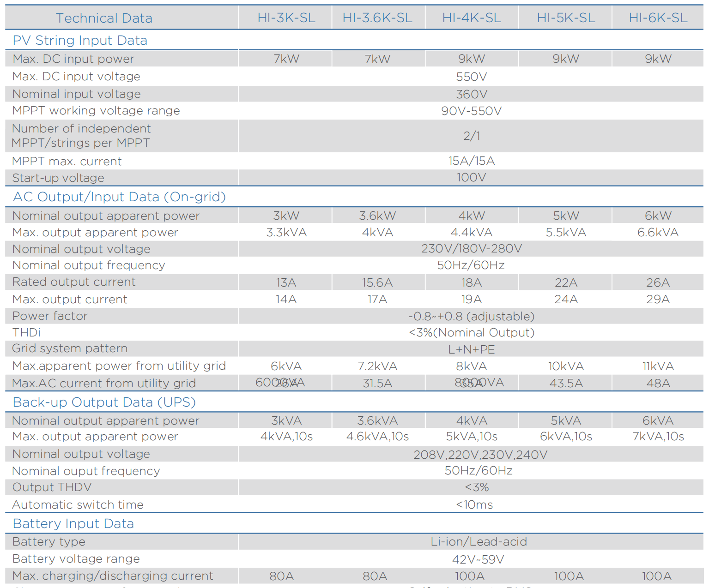
Task: Click the 26A rated output current
Action: tap(658, 282)
